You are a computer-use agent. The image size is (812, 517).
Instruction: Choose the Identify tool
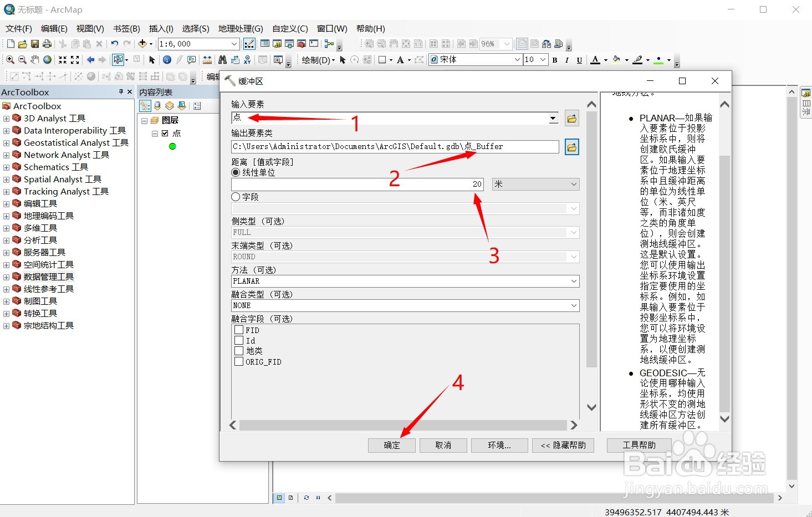tap(167, 60)
